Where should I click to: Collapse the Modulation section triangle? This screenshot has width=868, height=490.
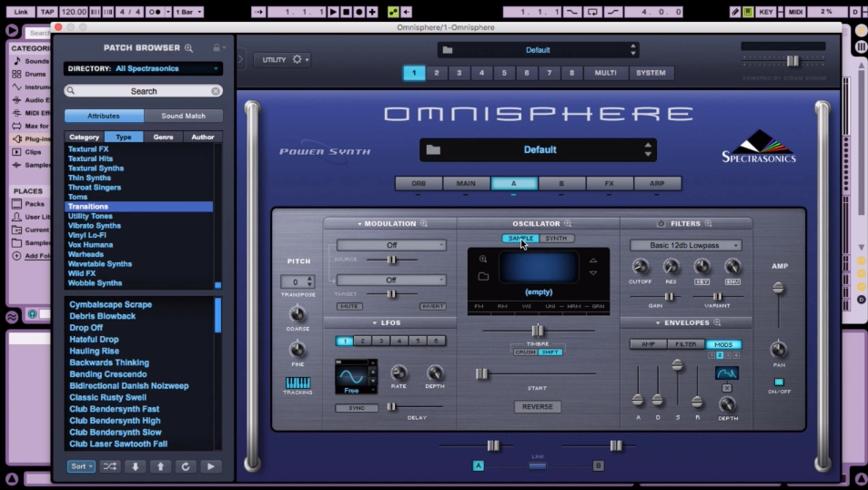[x=359, y=224]
